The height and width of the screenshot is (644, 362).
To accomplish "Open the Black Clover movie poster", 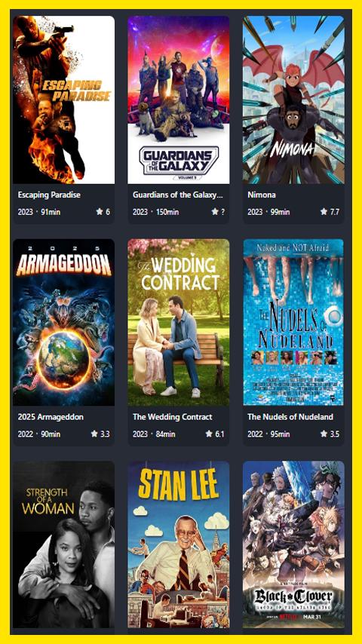I will tap(293, 544).
